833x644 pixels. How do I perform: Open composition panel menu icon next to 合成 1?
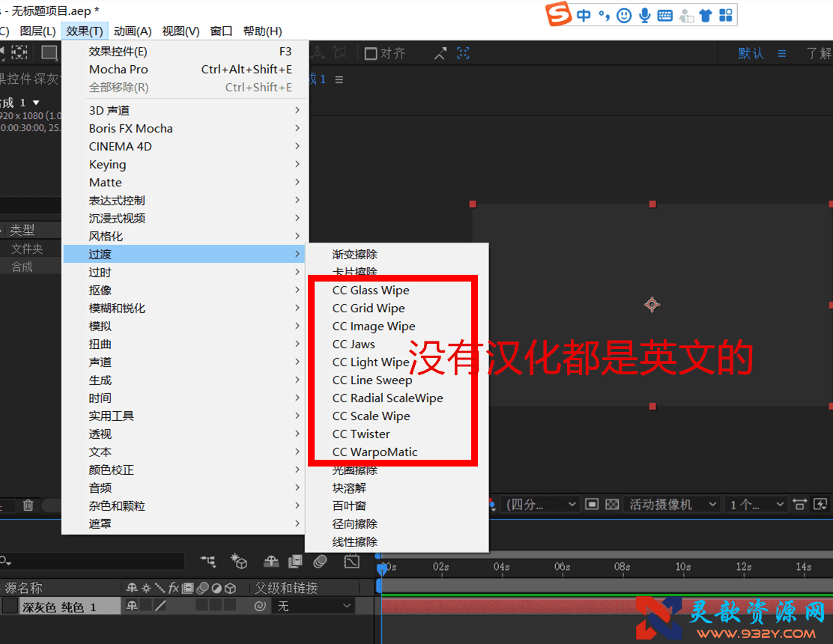click(x=339, y=79)
